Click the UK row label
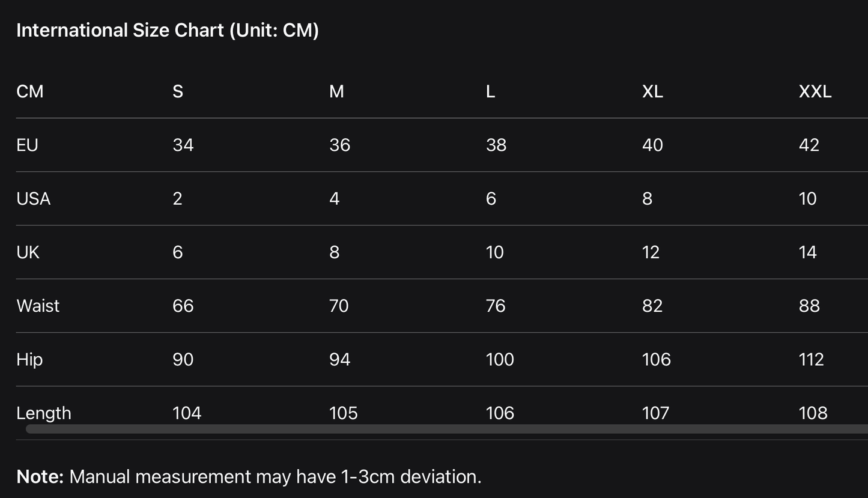Screen dimensions: 868x498 pyautogui.click(x=28, y=252)
